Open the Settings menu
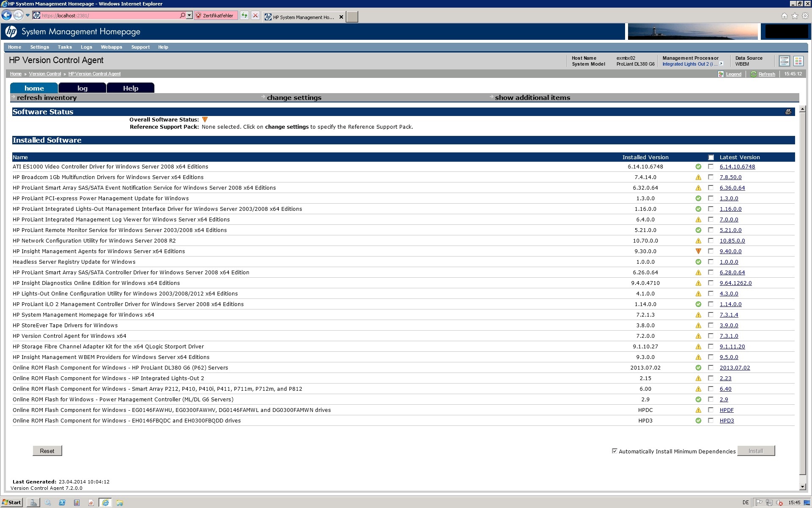The width and height of the screenshot is (812, 508). pyautogui.click(x=39, y=47)
